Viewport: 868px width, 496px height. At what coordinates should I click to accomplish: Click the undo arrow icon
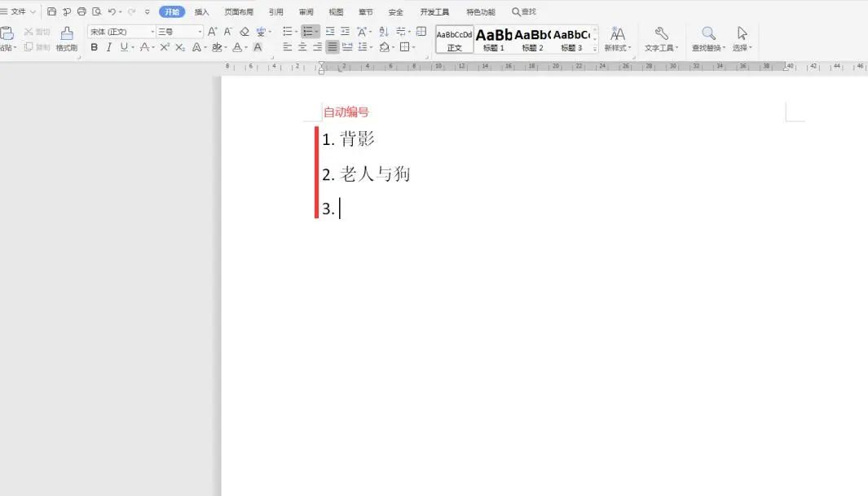[112, 12]
